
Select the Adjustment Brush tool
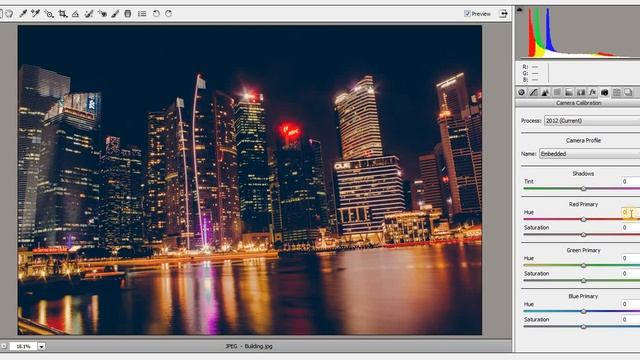coord(115,14)
